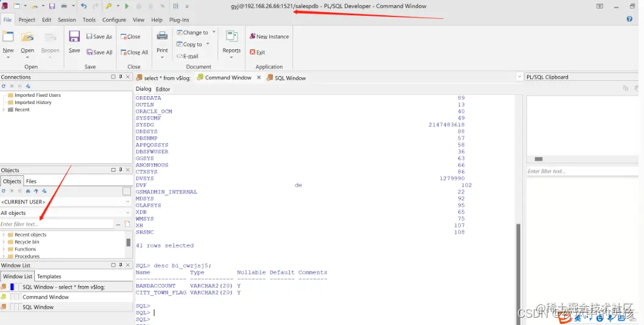
Task: Click the New window icon in the ribbon
Action: [8, 37]
